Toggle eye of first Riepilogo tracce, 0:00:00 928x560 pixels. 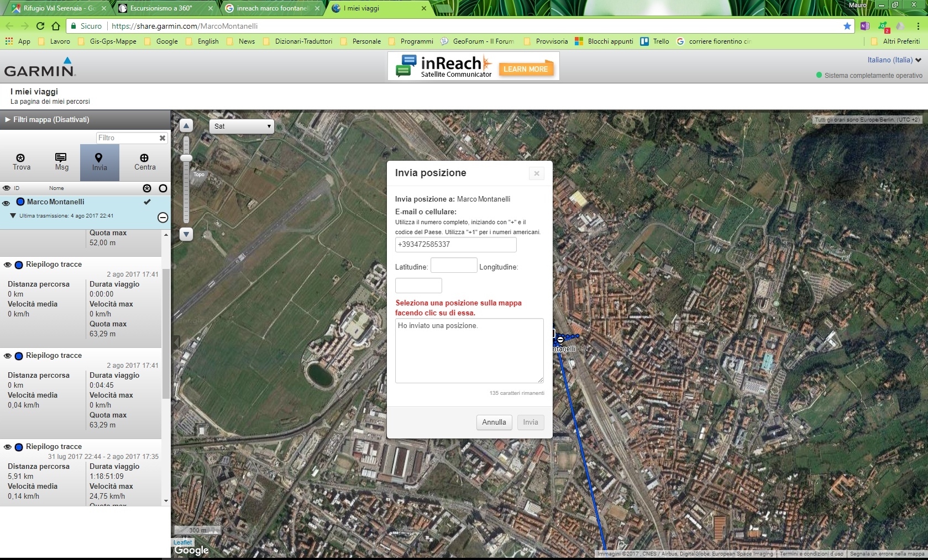pyautogui.click(x=7, y=265)
